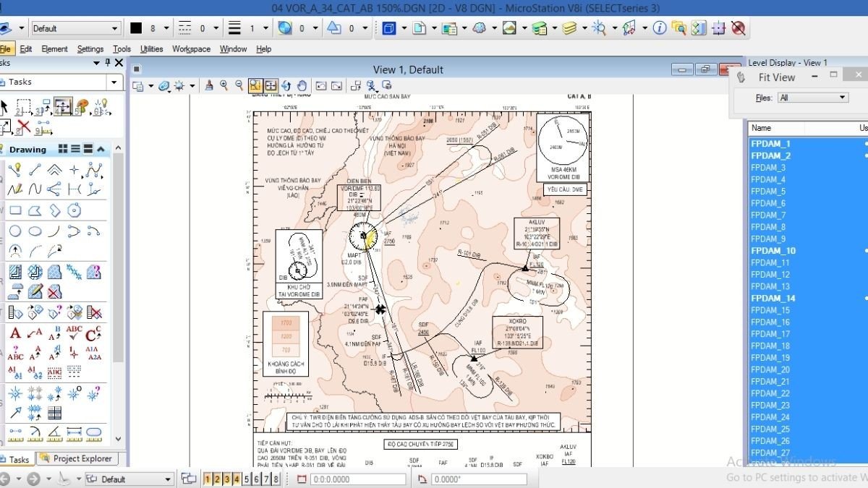868x488 pixels.
Task: Open the Workspace menu
Action: [192, 49]
